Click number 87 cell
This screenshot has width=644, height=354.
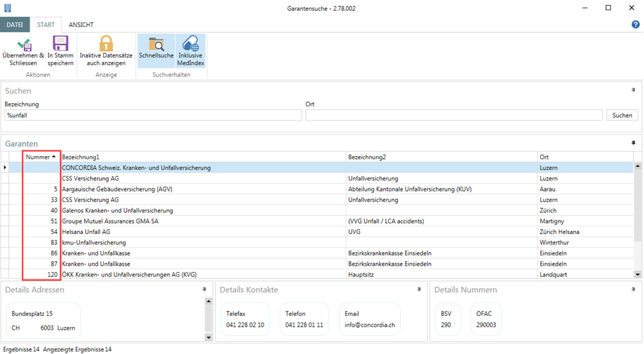[41, 264]
